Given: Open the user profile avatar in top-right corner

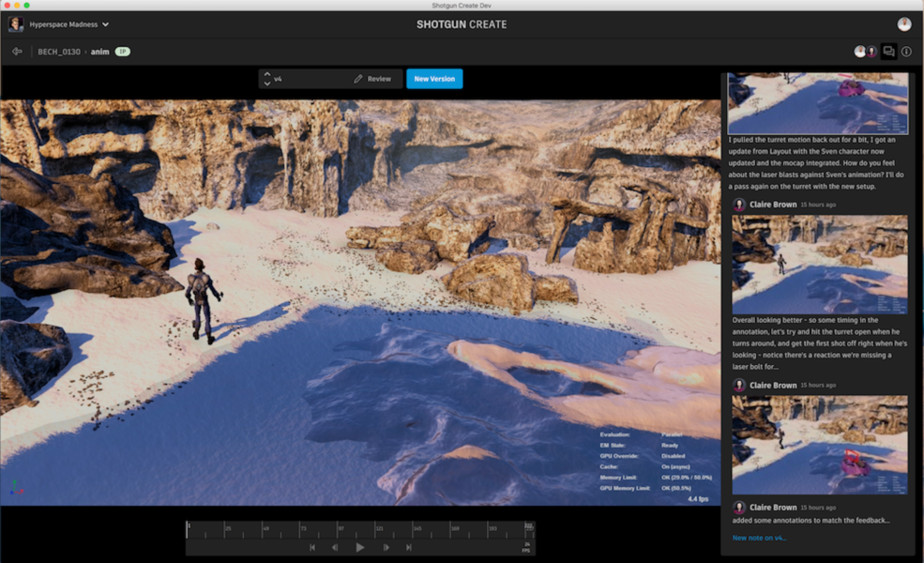Looking at the screenshot, I should (x=904, y=24).
